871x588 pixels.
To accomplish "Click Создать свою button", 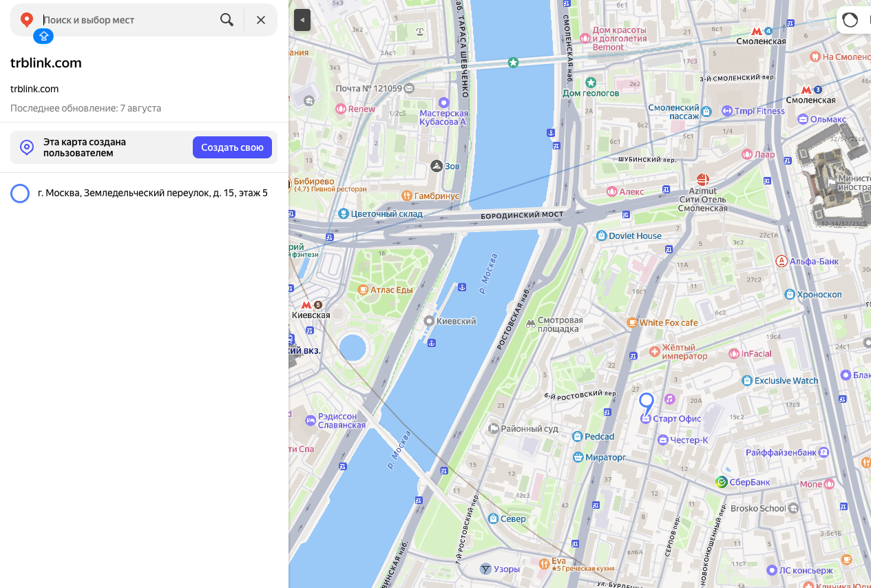I will coord(232,147).
